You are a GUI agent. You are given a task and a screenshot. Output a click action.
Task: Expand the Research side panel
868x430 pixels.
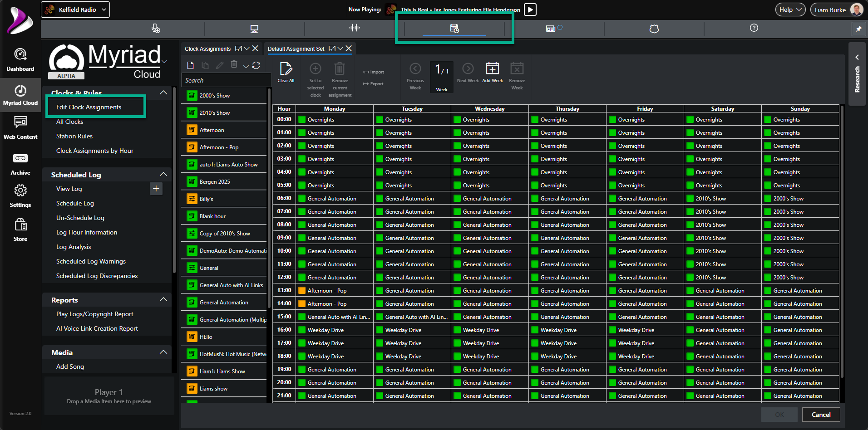(x=857, y=74)
